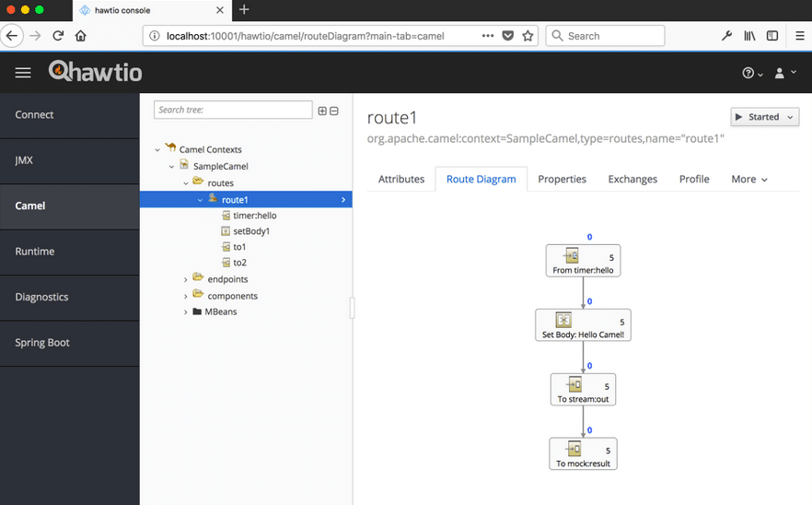Open the More tabs dropdown
Image resolution: width=812 pixels, height=505 pixels.
[748, 179]
